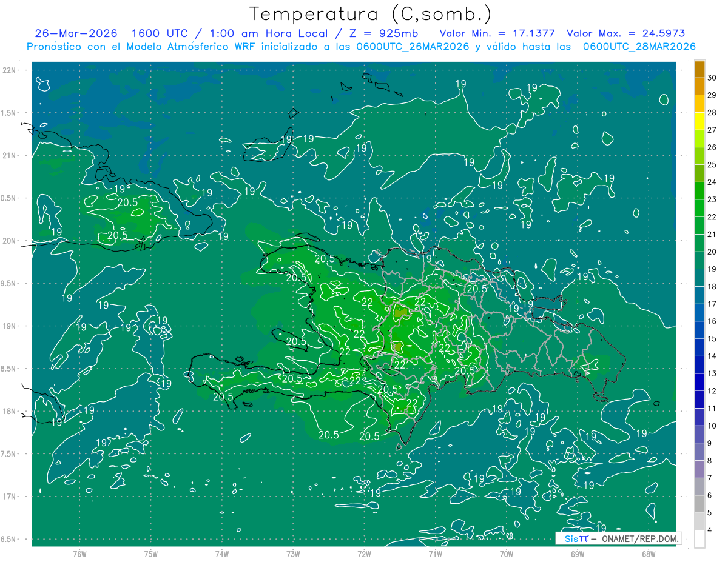
Task: Select the 26-Mar-2026 date text
Action: coord(76,33)
